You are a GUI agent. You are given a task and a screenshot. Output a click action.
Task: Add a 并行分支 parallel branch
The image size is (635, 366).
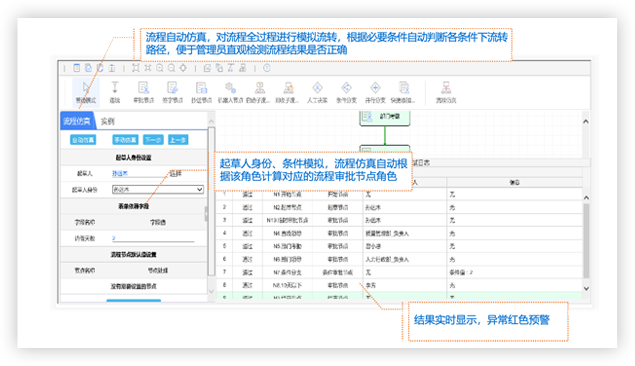375,92
